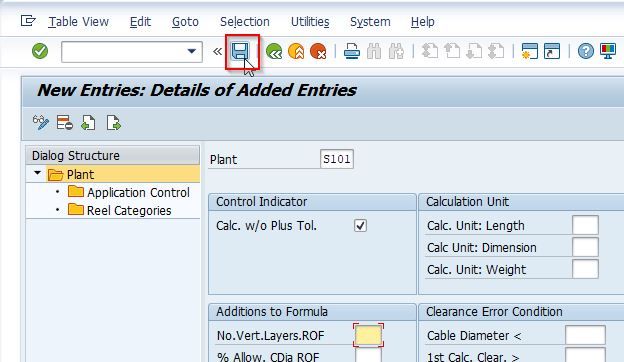Click the Additions to Formula group title
Viewport: 624px width, 362px height.
272,311
